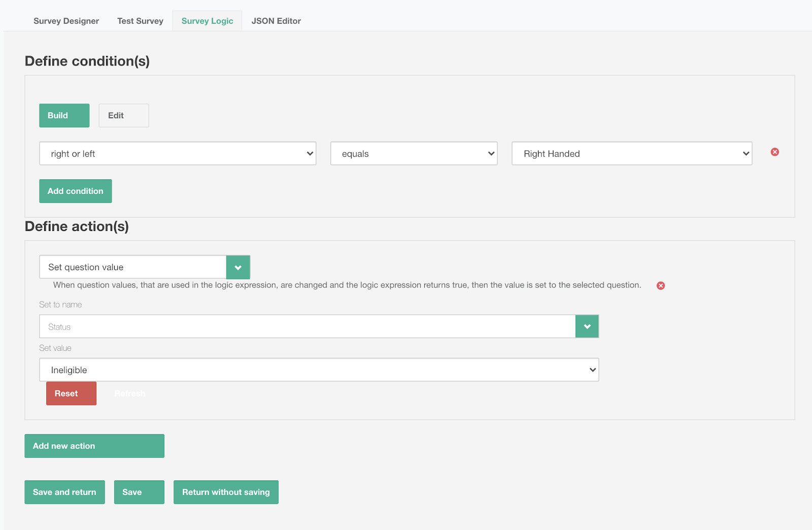Expand the 'Right Handed' value dropdown

coord(631,154)
